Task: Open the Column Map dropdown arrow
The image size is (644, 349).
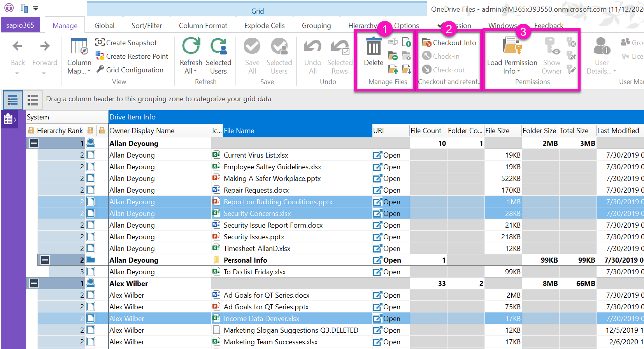Action: tap(89, 71)
